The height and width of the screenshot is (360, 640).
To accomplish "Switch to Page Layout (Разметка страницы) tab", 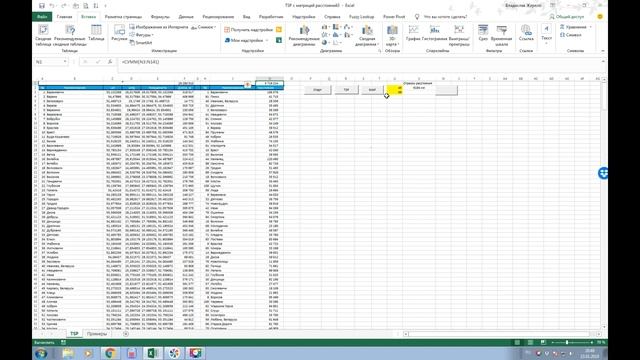I will 123,17.
